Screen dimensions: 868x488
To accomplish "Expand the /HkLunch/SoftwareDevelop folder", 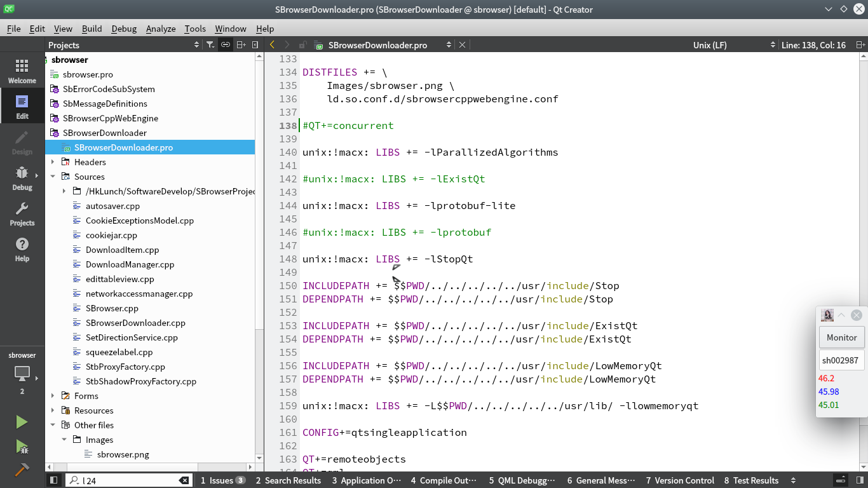I will [64, 191].
